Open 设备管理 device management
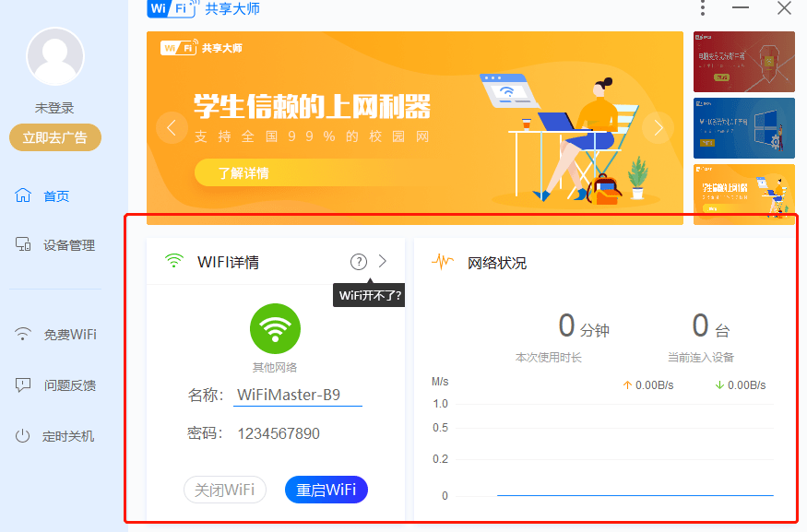The image size is (807, 532). (x=69, y=245)
